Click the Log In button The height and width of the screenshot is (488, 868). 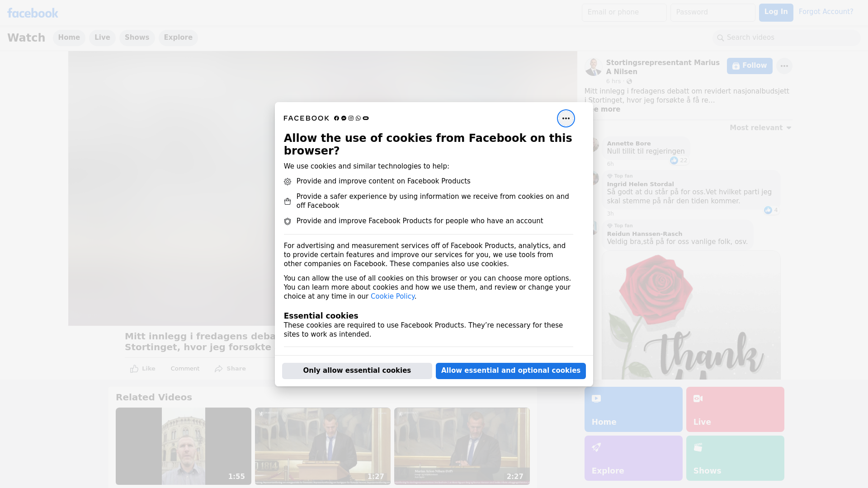coord(776,13)
